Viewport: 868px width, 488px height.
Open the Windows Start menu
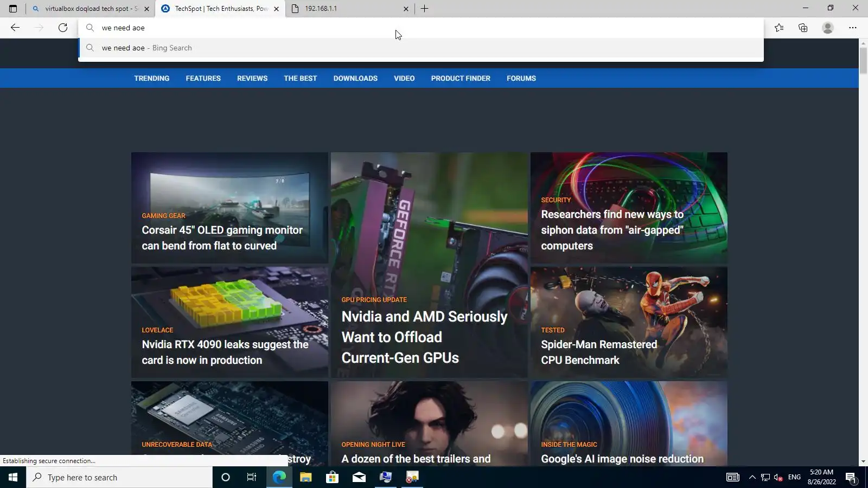pyautogui.click(x=13, y=477)
